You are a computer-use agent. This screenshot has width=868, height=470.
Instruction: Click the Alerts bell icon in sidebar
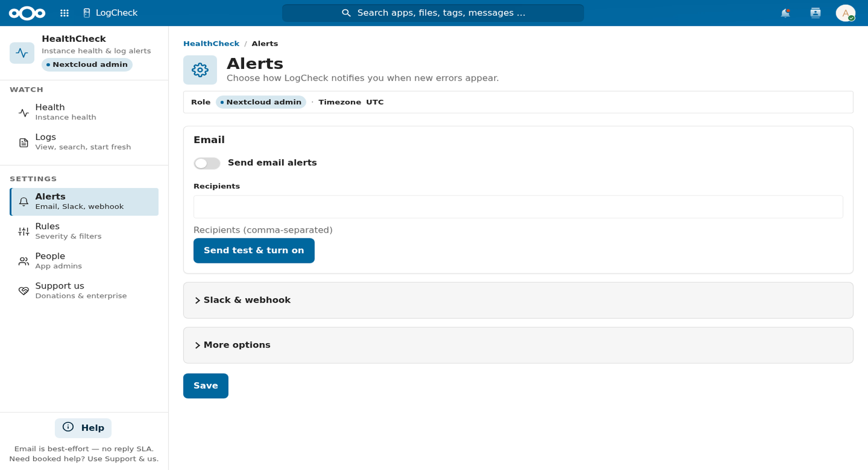point(24,202)
